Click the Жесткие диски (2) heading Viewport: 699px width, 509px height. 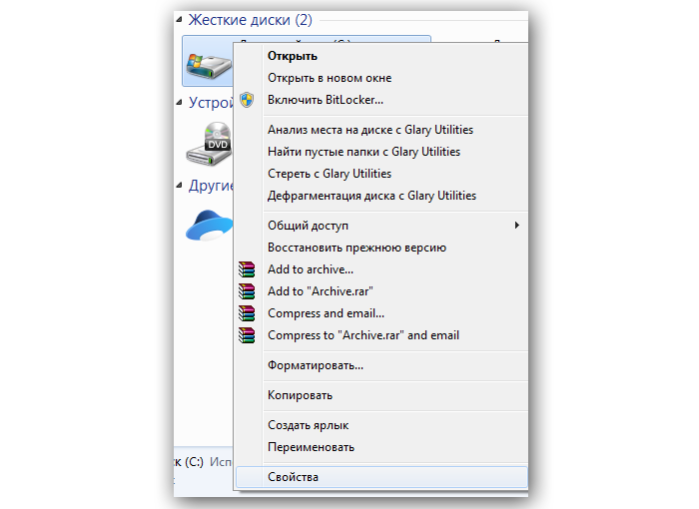pyautogui.click(x=250, y=20)
